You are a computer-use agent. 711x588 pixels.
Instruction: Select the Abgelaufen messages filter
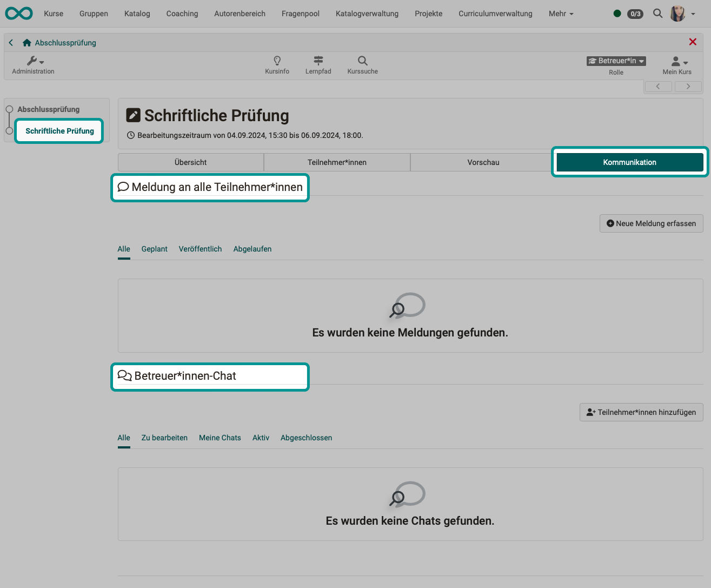[x=252, y=249]
